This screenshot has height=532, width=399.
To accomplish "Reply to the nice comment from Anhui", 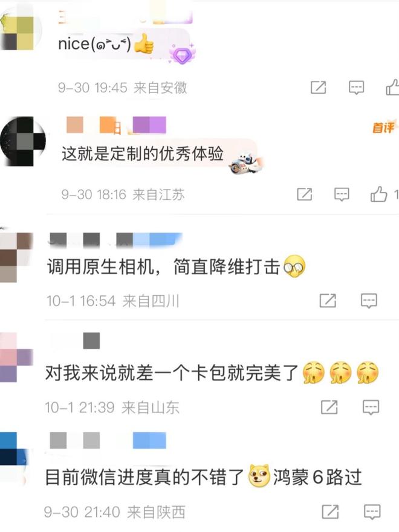I will tap(356, 88).
